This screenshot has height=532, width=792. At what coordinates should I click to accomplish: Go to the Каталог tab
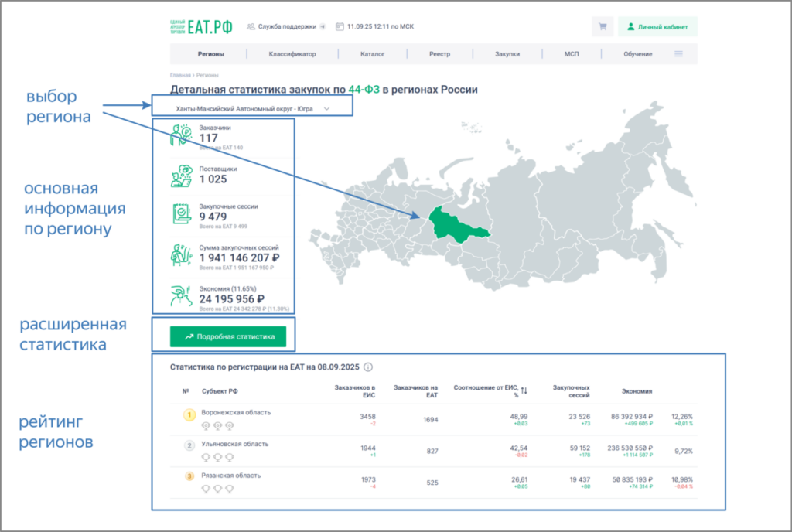pos(372,54)
